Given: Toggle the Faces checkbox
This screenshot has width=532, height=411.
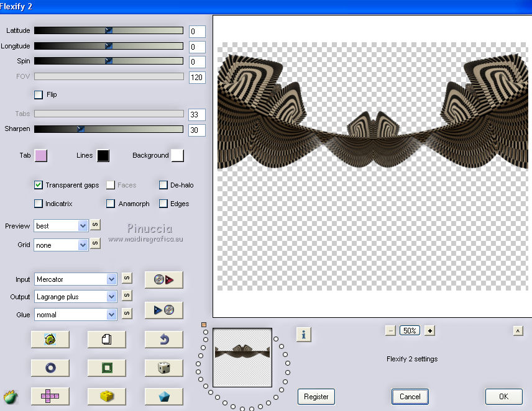Looking at the screenshot, I should coord(110,185).
